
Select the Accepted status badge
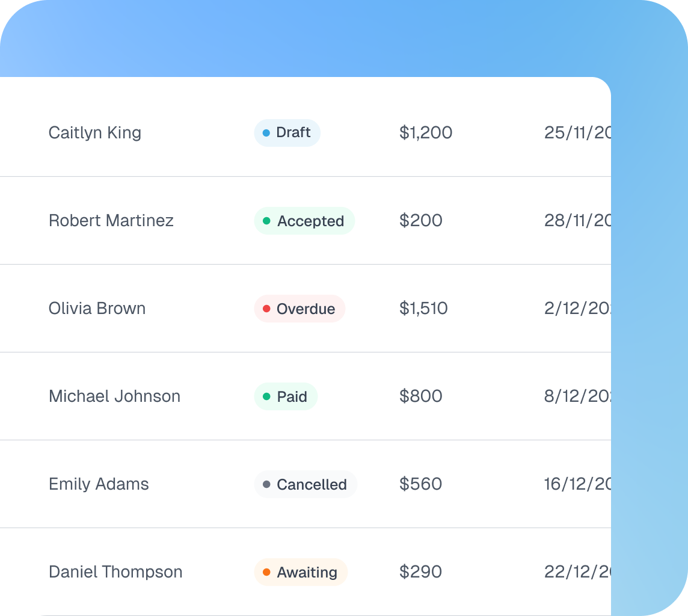click(x=304, y=221)
